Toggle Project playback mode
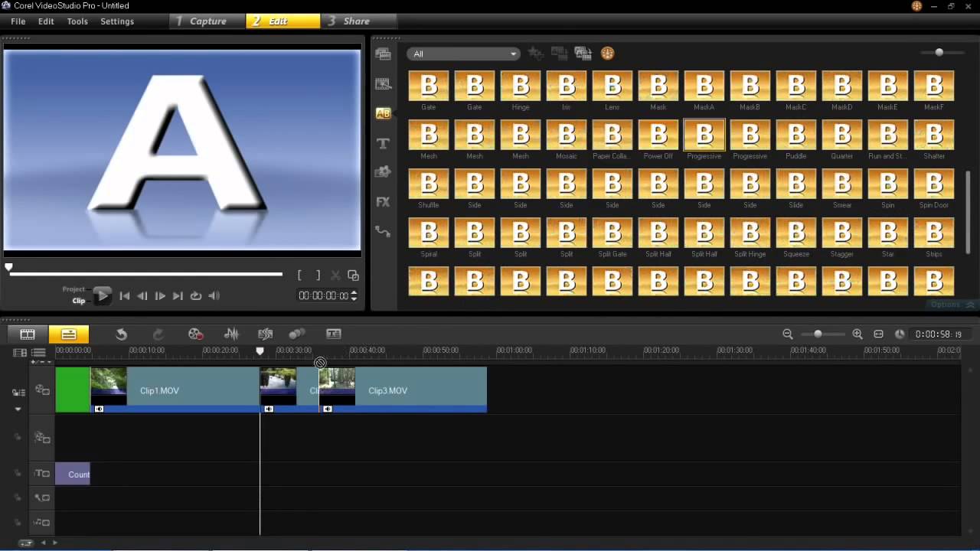Viewport: 980px width, 551px height. [x=73, y=289]
